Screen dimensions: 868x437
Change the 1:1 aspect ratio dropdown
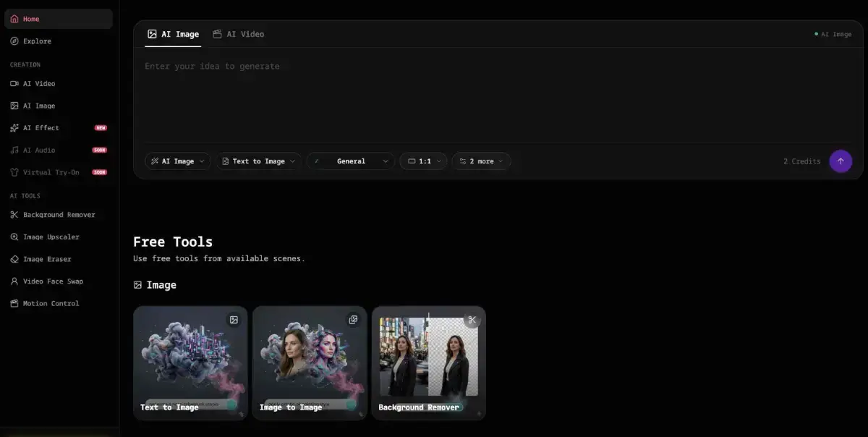(x=423, y=161)
